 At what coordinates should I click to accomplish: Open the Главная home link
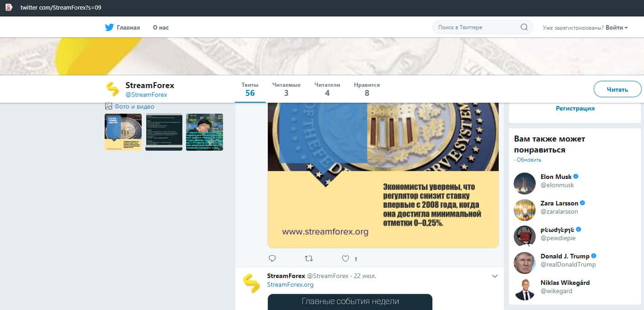128,27
